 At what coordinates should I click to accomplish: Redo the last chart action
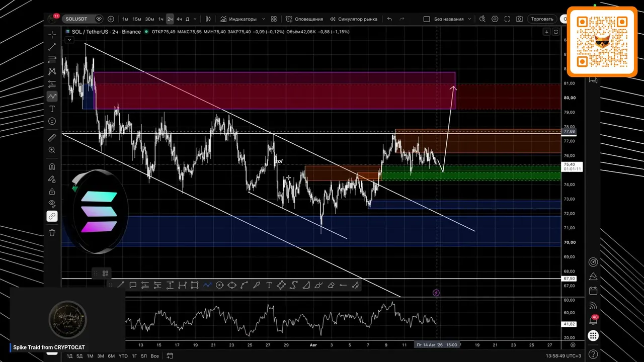403,19
